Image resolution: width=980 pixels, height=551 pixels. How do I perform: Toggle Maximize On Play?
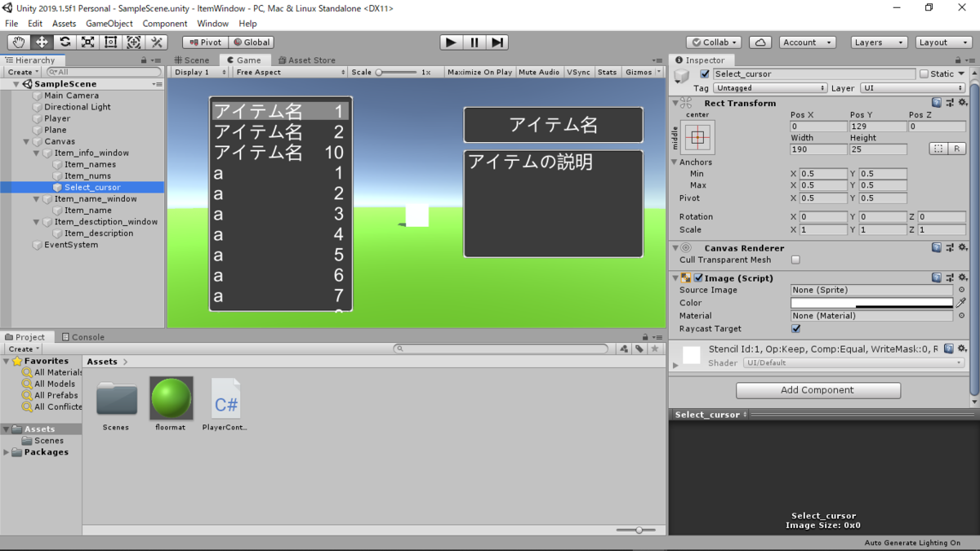point(479,72)
